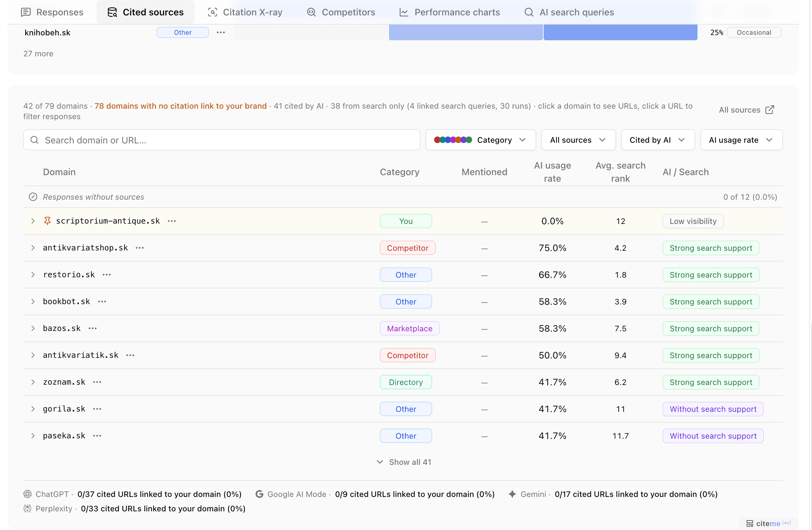Screen dimensions: 812x530
Task: Open the Responses tab
Action: [x=52, y=12]
